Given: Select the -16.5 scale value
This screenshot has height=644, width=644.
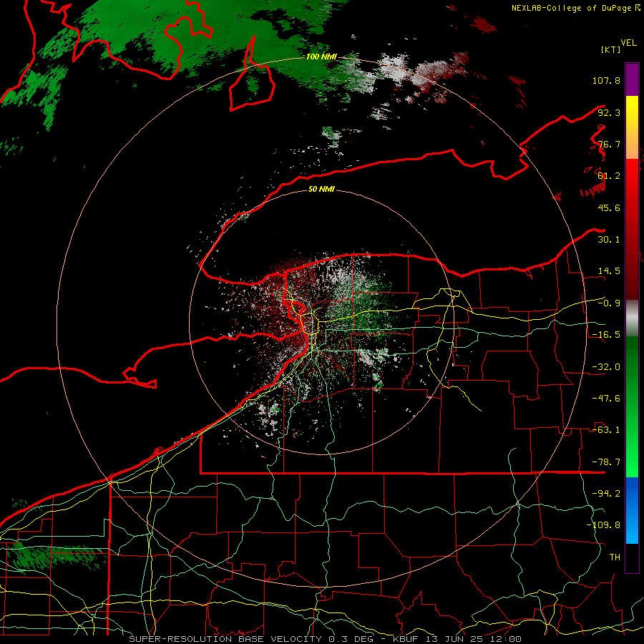Looking at the screenshot, I should [606, 334].
